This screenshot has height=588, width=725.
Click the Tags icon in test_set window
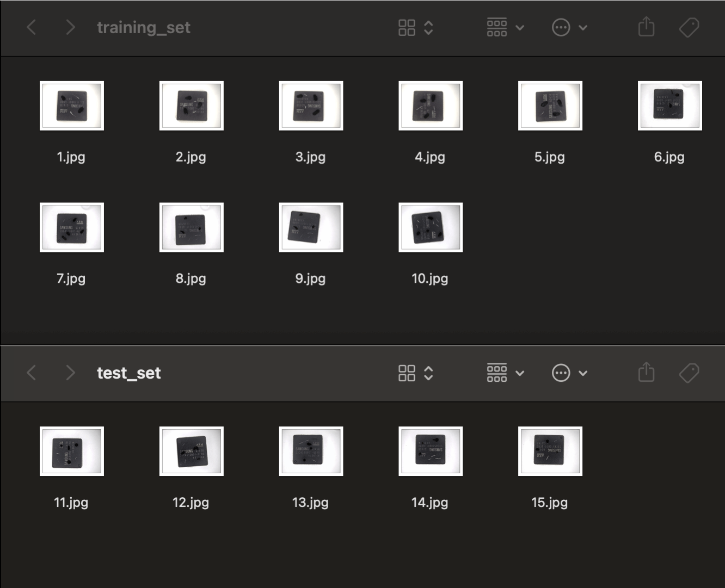(x=689, y=373)
